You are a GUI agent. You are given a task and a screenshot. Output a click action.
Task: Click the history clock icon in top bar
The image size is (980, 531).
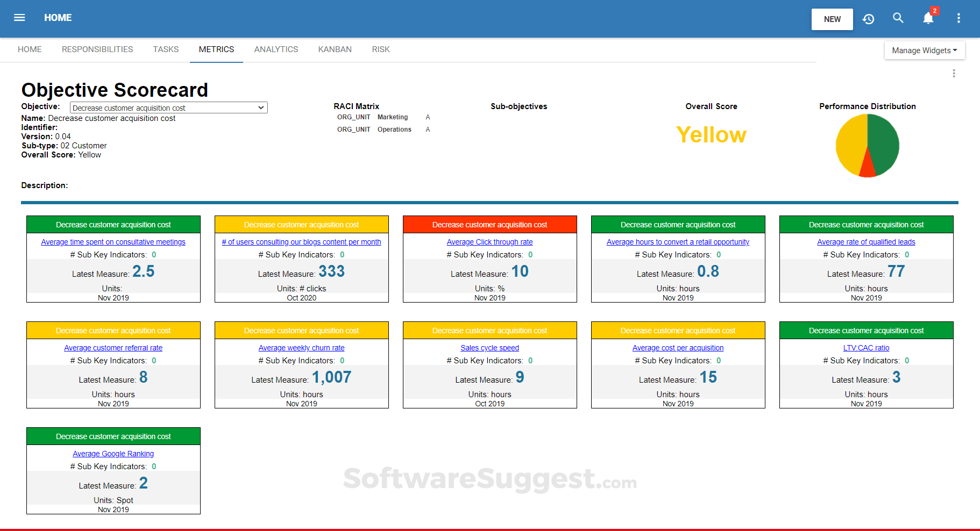[x=869, y=18]
